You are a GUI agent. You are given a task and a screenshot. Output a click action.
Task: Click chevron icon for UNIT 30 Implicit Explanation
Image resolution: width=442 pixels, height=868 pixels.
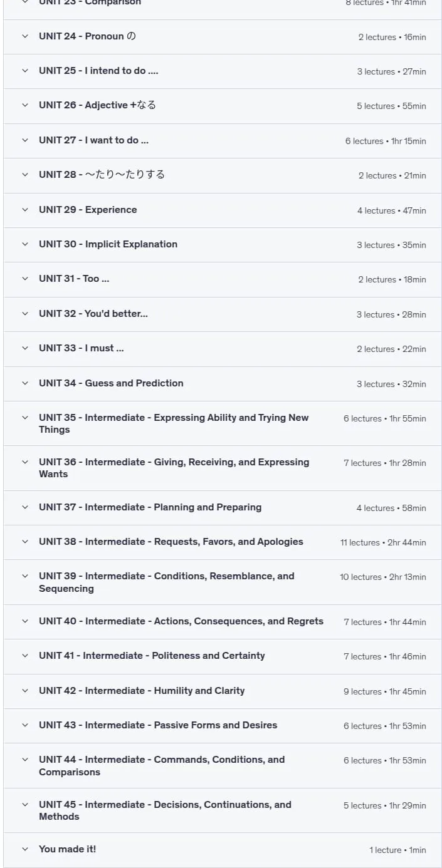pos(25,245)
